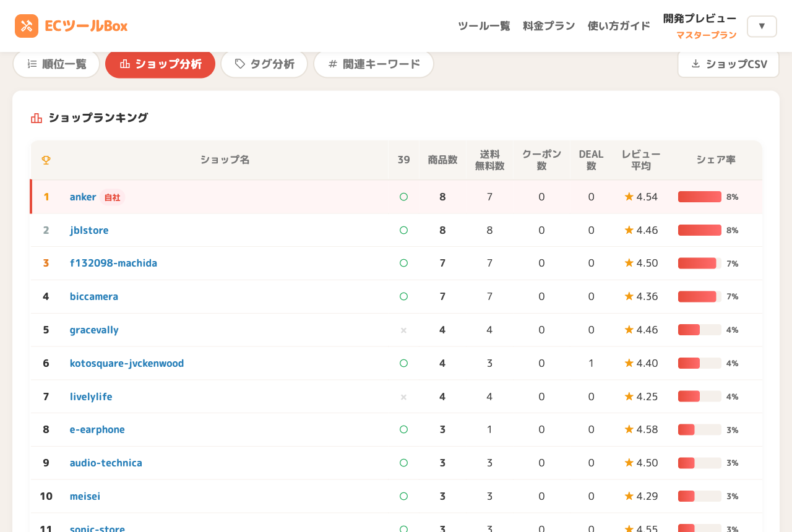Open the kotosquare-jvckenwood shop link
Screen dimensions: 792x532
(127, 363)
